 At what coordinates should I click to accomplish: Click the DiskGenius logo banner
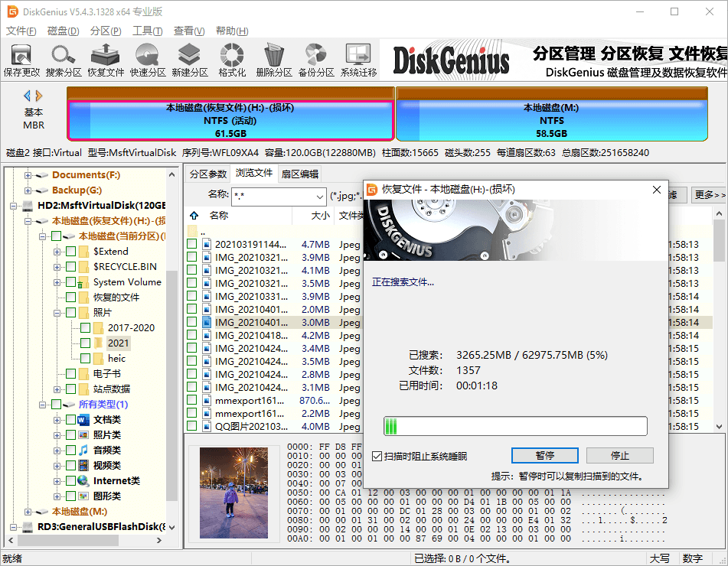coord(451,60)
